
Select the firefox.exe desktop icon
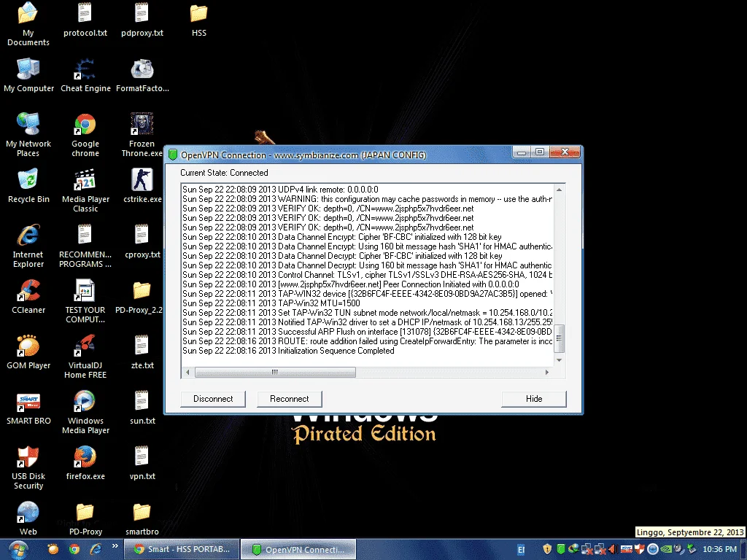click(85, 463)
